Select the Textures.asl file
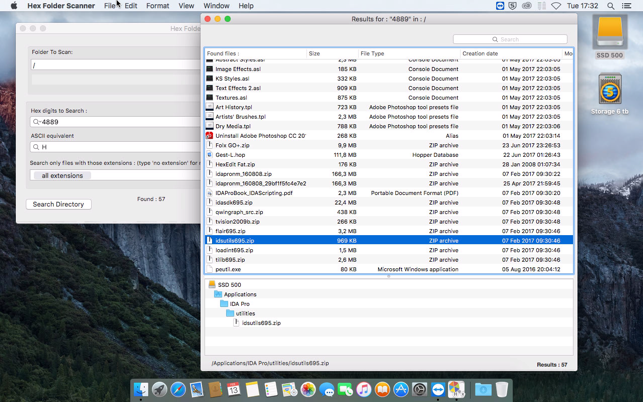 [389, 98]
